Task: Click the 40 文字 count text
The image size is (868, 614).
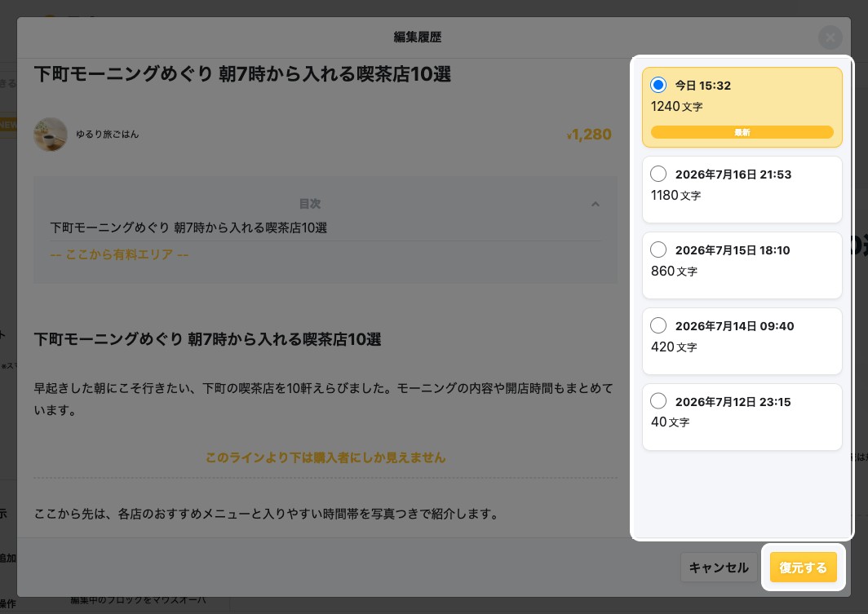Action: click(670, 422)
